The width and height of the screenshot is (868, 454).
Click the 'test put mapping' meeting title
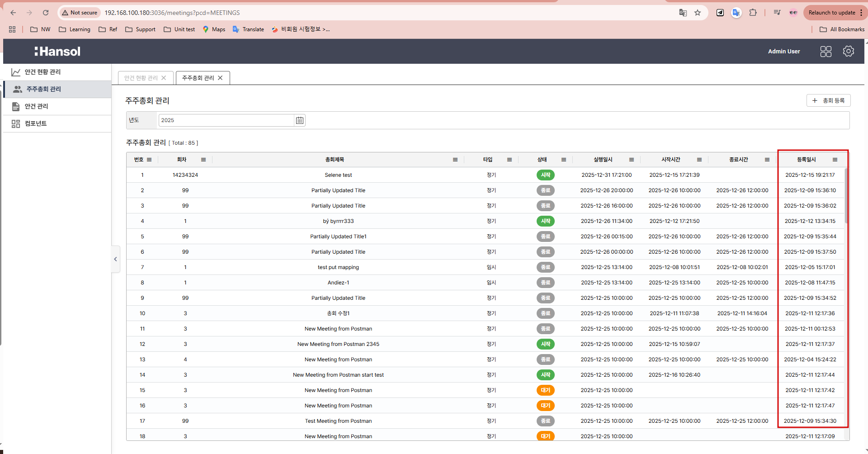[338, 267]
